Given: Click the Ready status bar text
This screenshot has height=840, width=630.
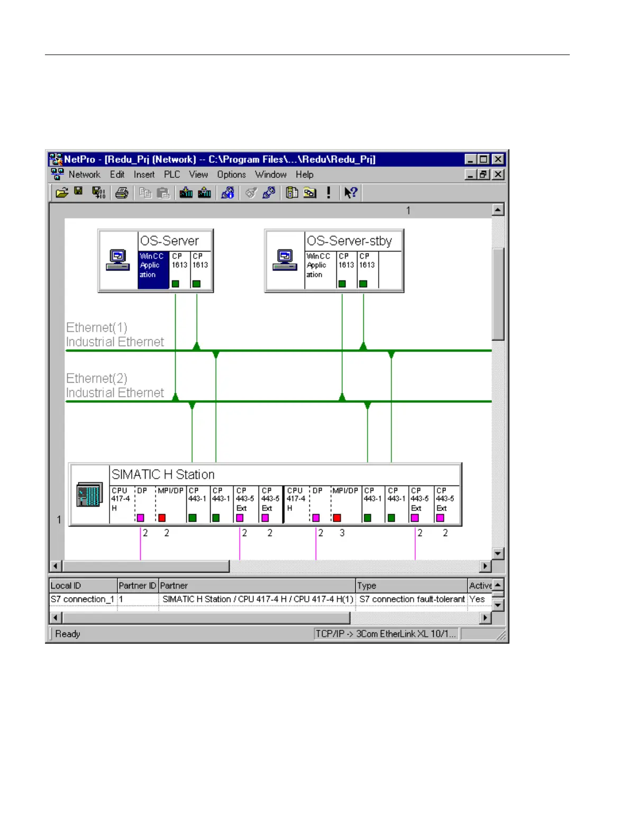Looking at the screenshot, I should coord(68,634).
